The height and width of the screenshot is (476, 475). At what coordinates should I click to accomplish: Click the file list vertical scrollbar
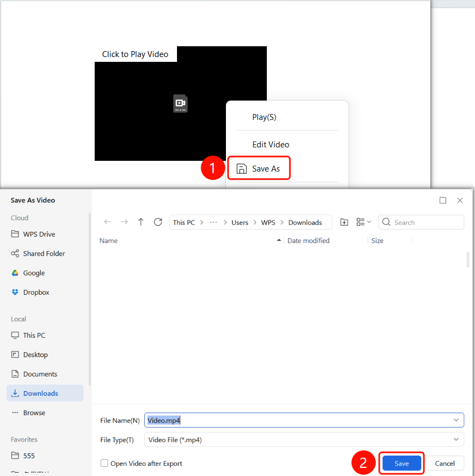(x=468, y=259)
